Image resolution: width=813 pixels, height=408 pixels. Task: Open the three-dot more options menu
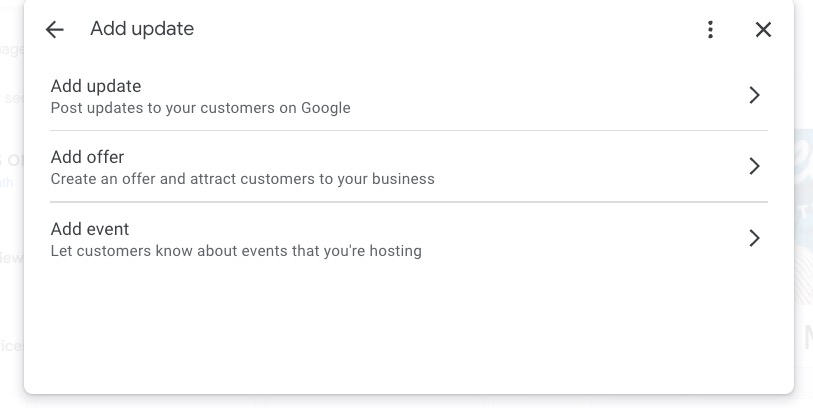(710, 30)
